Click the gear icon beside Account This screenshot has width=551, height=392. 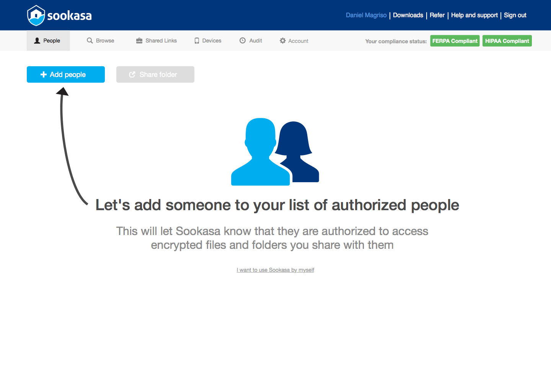(283, 41)
